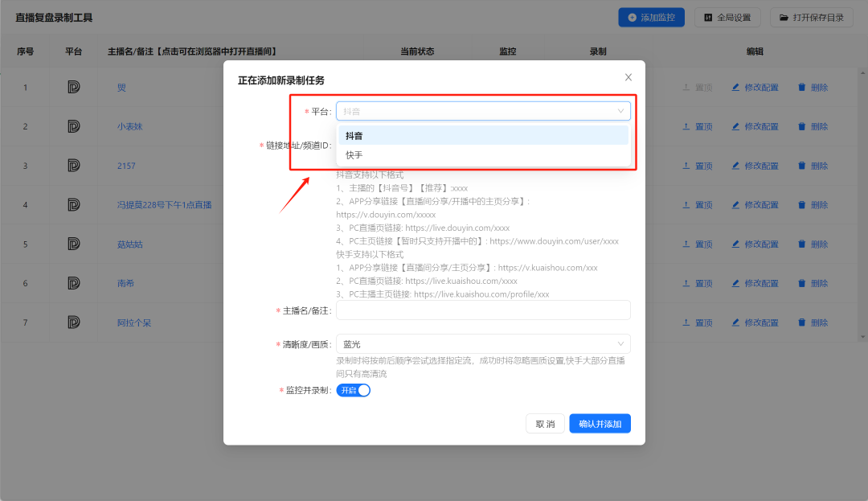Delete the 阿拉个呆 row
The width and height of the screenshot is (868, 501).
[x=813, y=322]
